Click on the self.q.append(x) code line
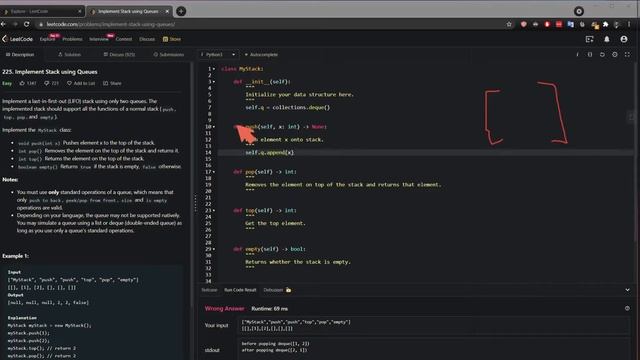This screenshot has width=640, height=360. click(x=269, y=152)
